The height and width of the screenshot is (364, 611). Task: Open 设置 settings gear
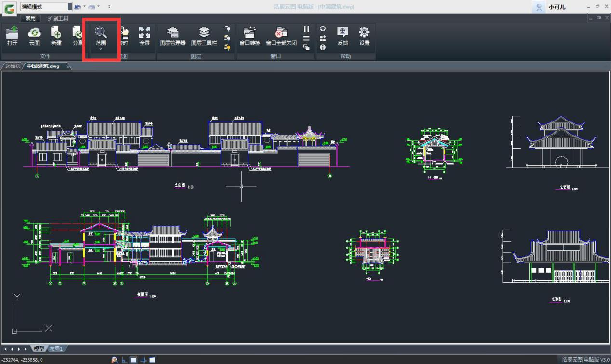tap(364, 36)
